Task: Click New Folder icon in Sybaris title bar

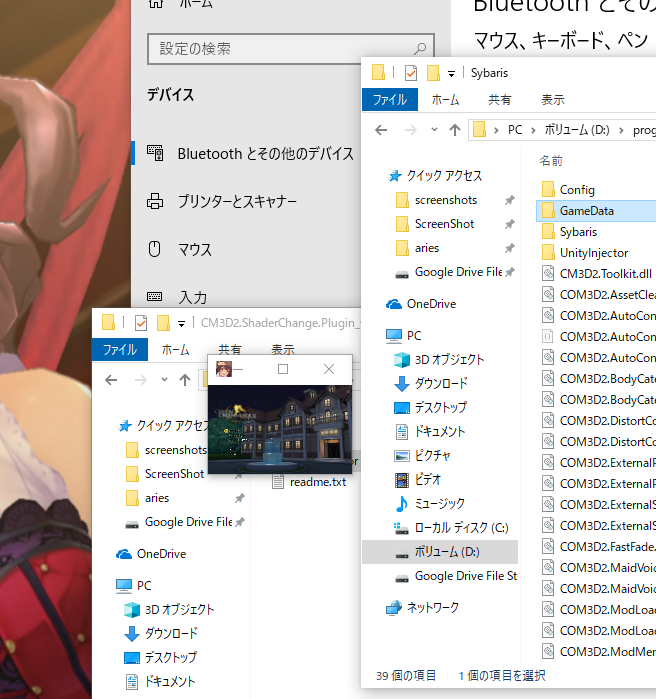Action: tap(433, 73)
